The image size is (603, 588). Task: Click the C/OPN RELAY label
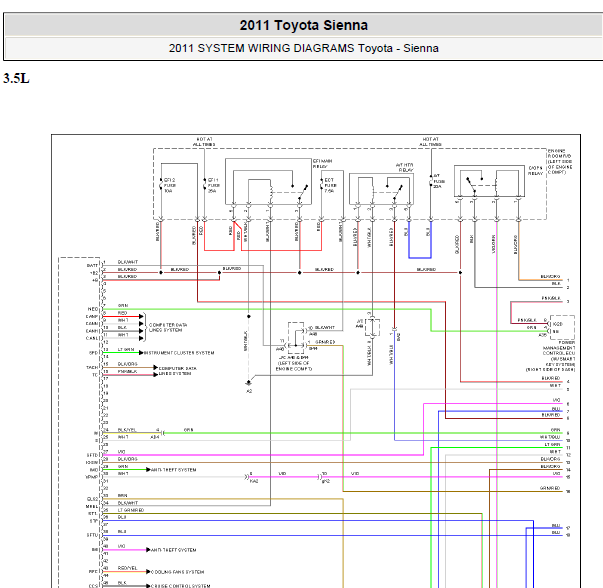pos(536,171)
